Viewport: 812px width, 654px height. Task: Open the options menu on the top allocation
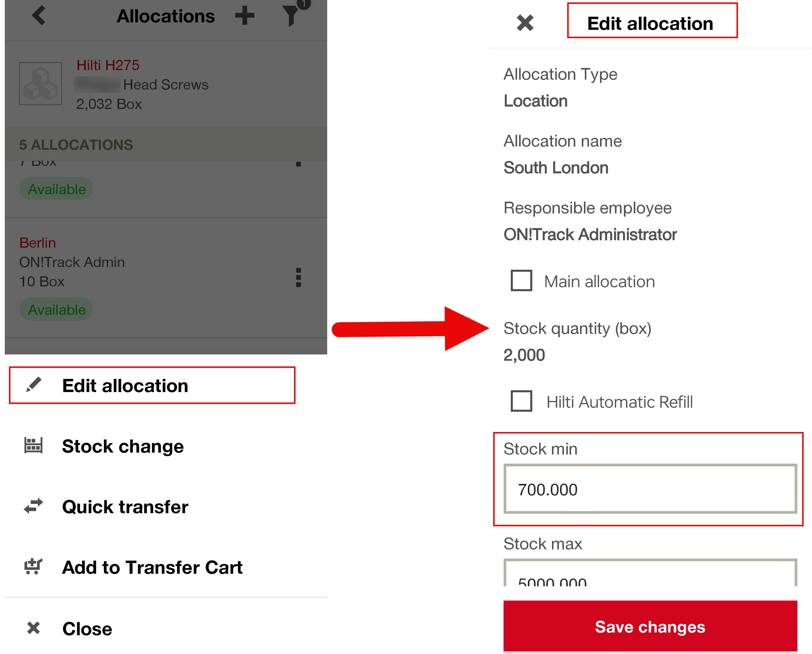pyautogui.click(x=298, y=164)
